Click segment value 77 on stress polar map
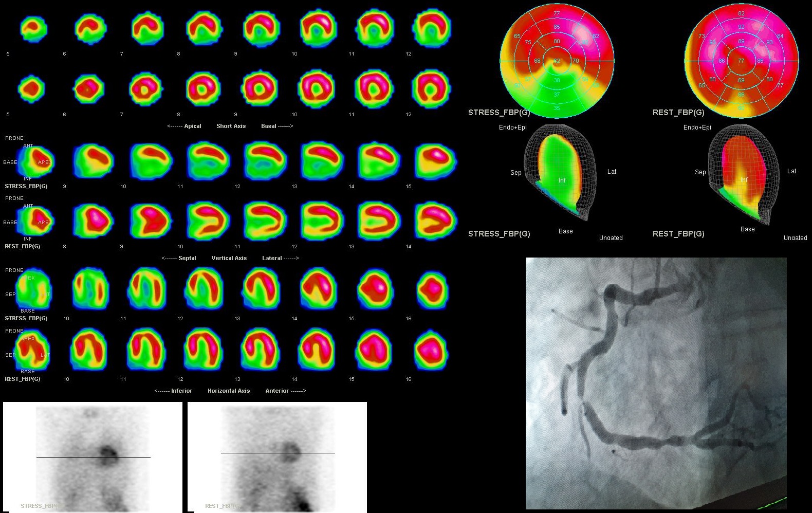 pyautogui.click(x=557, y=13)
